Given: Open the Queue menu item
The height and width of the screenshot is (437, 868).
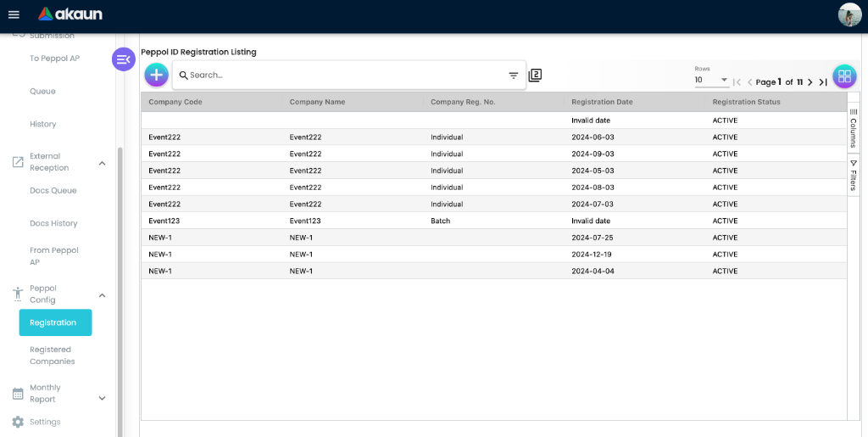Looking at the screenshot, I should pos(42,92).
